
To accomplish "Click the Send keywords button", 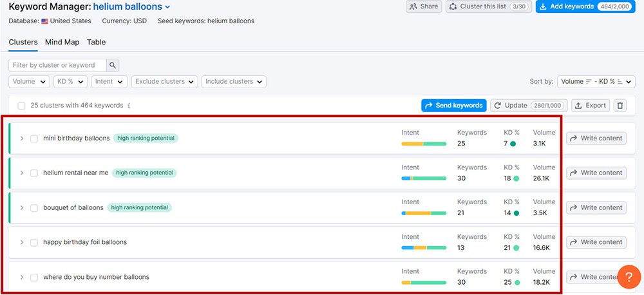I will pyautogui.click(x=454, y=106).
